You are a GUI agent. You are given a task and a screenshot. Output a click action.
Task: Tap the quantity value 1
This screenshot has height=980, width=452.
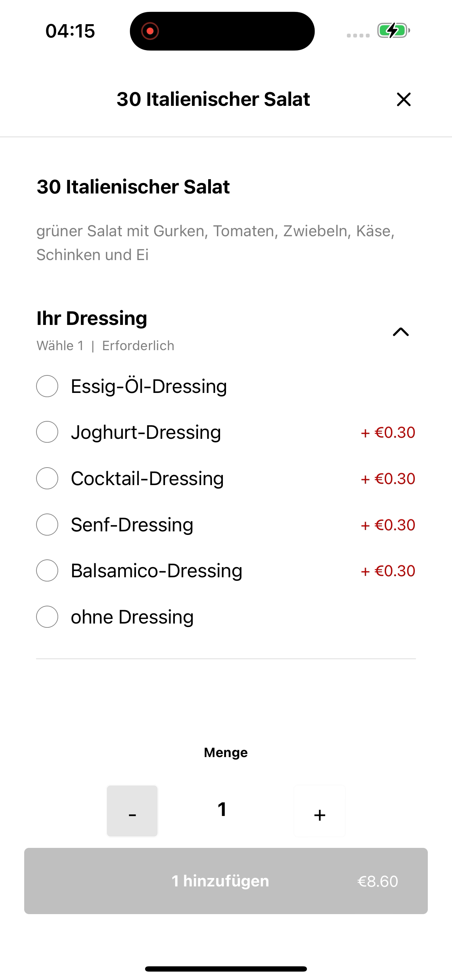(x=222, y=809)
